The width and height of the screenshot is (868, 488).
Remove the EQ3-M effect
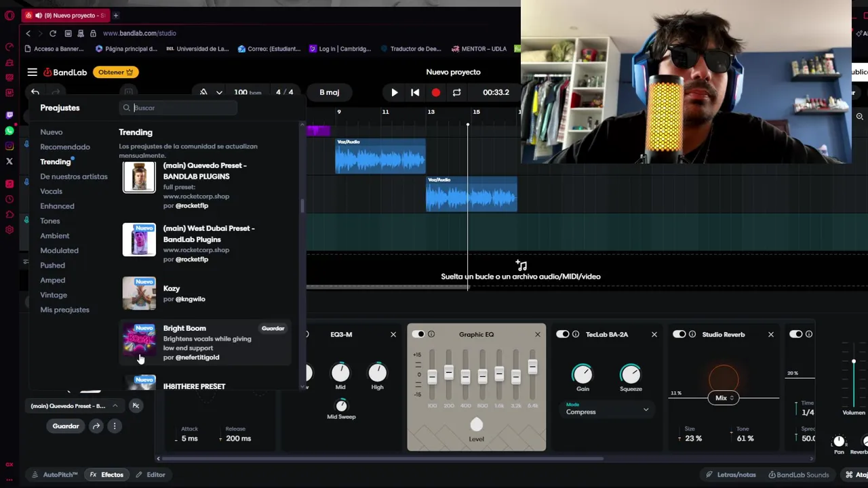pos(393,334)
